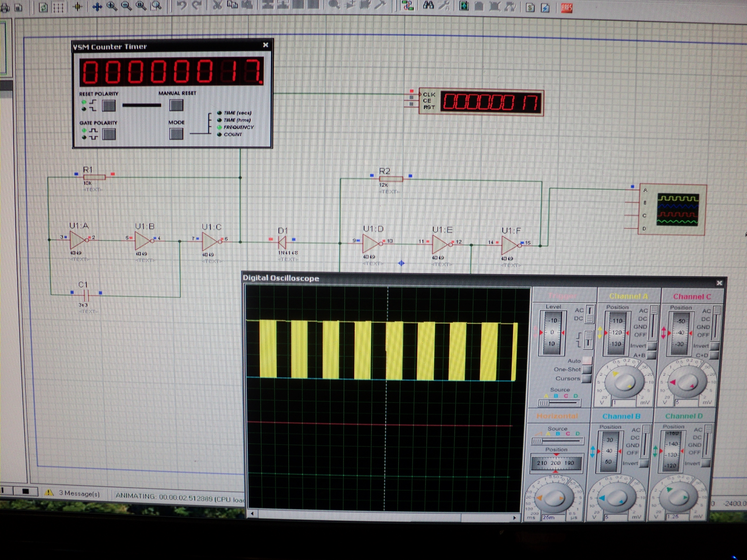The image size is (747, 560).
Task: Click the red ARES layout icon
Action: (566, 7)
